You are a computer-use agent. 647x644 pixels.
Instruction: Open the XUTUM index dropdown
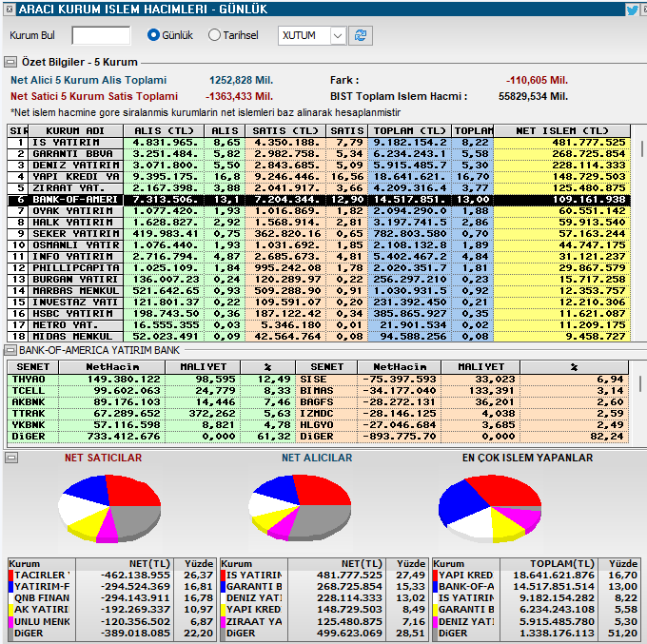tap(312, 36)
